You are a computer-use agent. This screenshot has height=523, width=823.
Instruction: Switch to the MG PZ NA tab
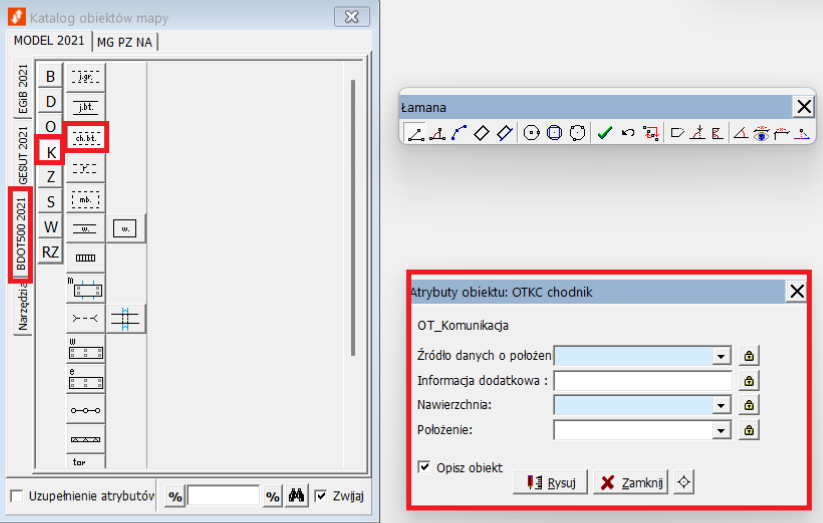point(127,41)
